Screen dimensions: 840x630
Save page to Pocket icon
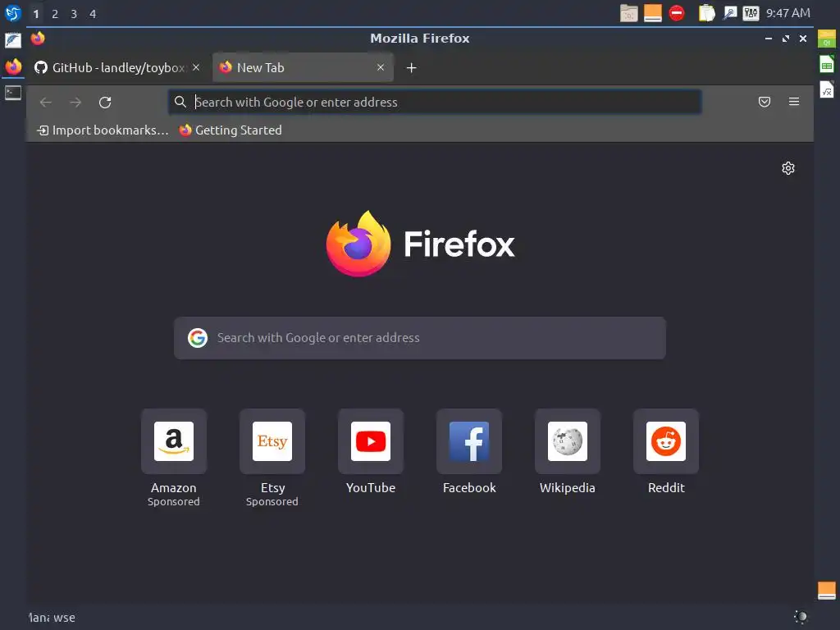click(x=765, y=102)
